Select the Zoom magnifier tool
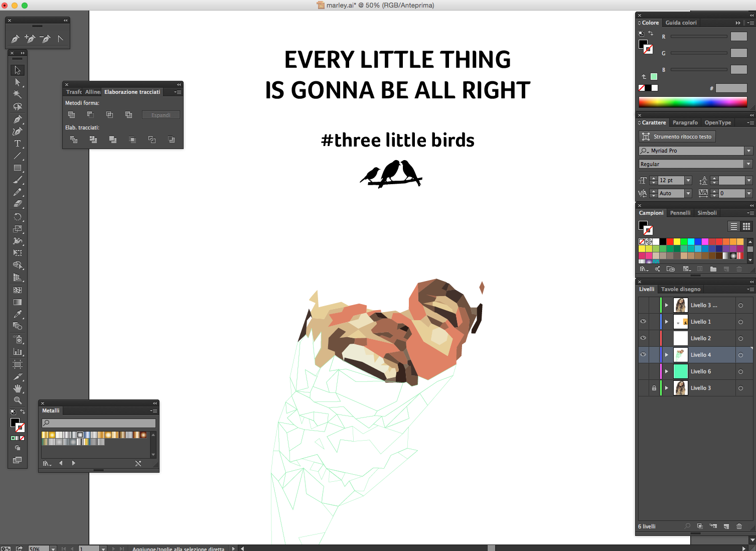 click(x=18, y=400)
